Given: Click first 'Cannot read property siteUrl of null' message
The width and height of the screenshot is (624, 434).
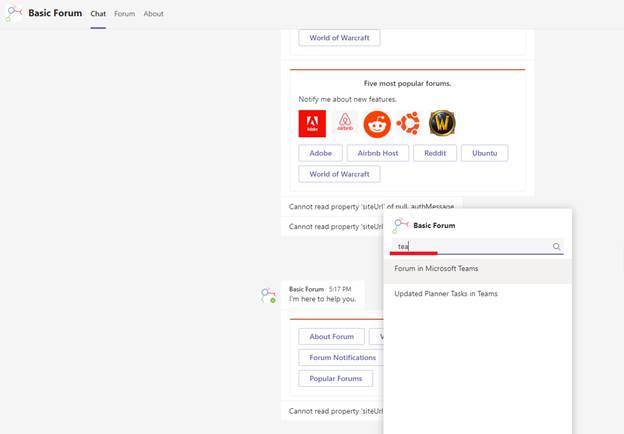Looking at the screenshot, I should pos(371,207).
